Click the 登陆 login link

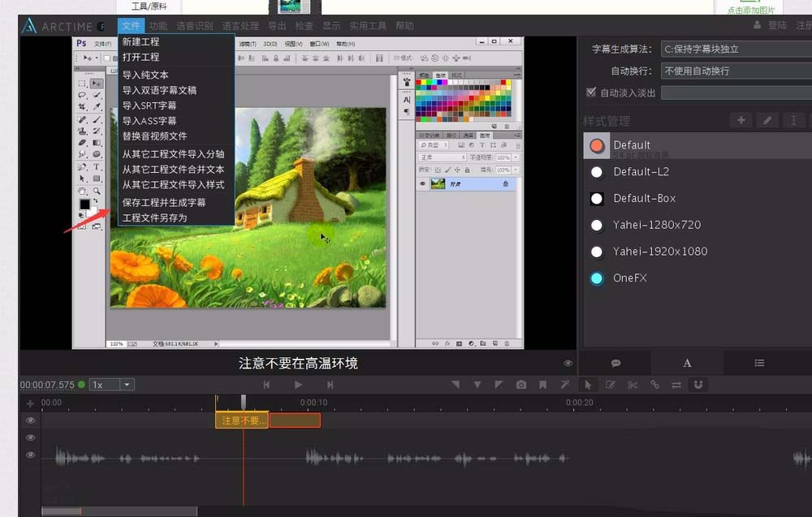tap(777, 25)
